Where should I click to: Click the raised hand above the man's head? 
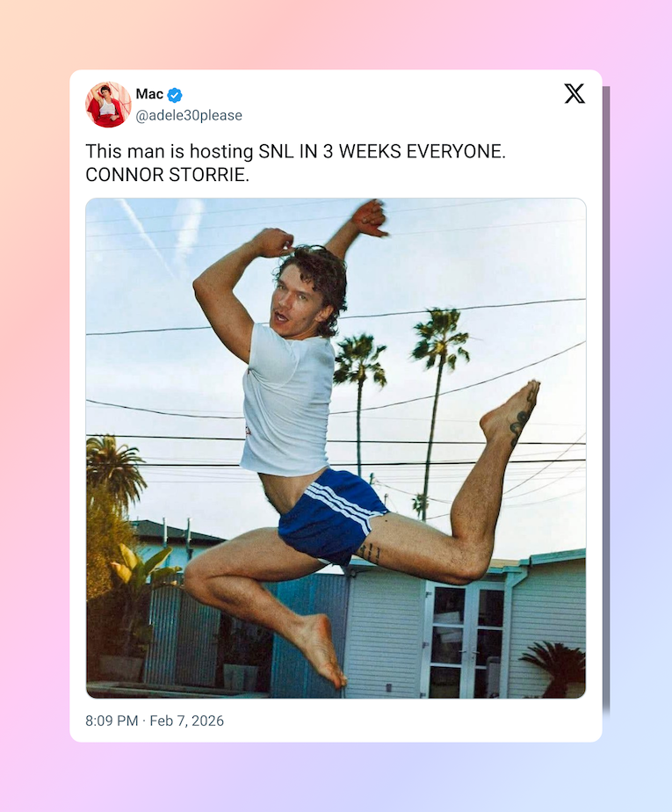click(370, 216)
